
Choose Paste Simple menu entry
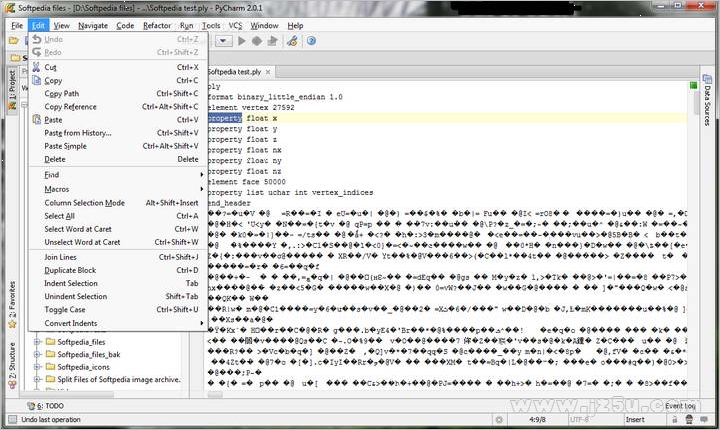click(118, 146)
